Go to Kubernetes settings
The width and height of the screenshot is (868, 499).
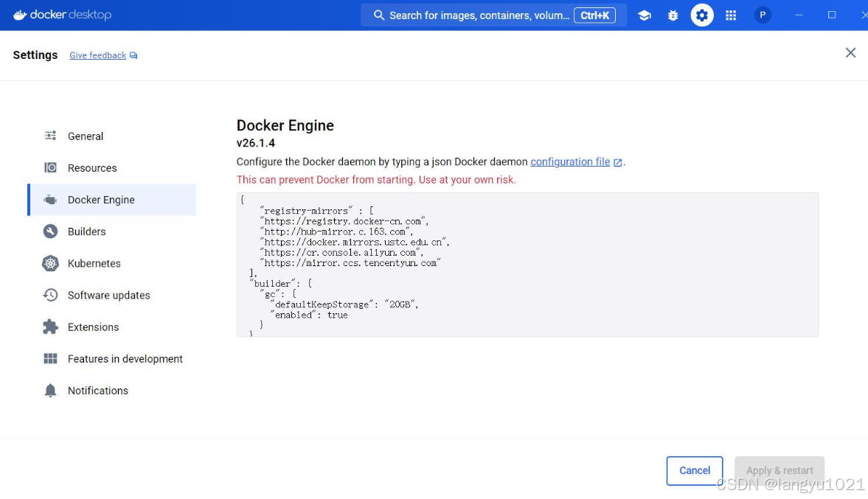(112, 263)
